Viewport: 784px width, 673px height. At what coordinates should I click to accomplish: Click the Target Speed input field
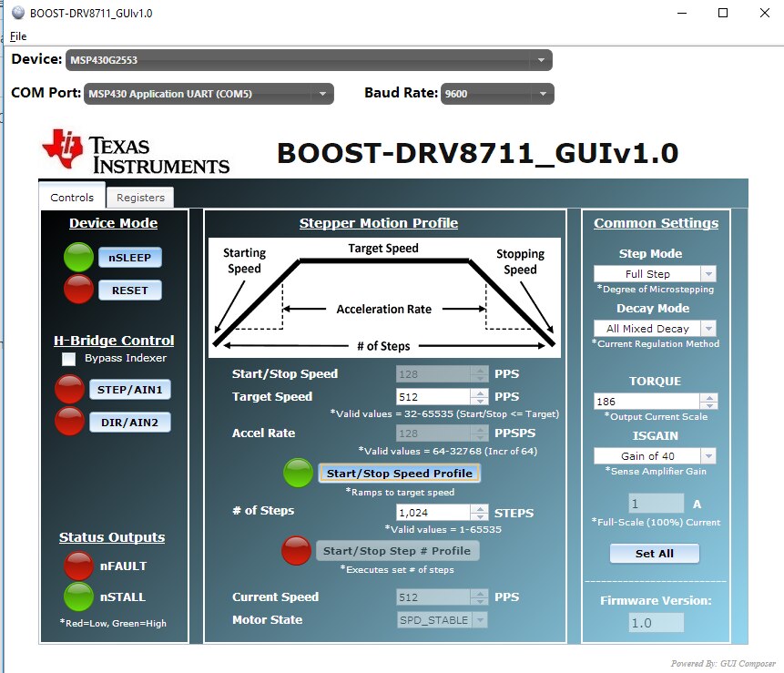(433, 396)
